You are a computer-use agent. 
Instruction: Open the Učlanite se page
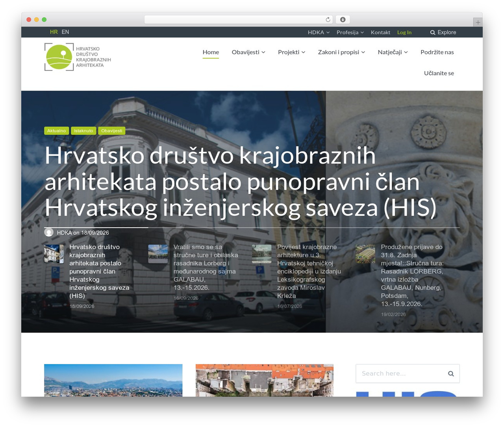pyautogui.click(x=439, y=73)
